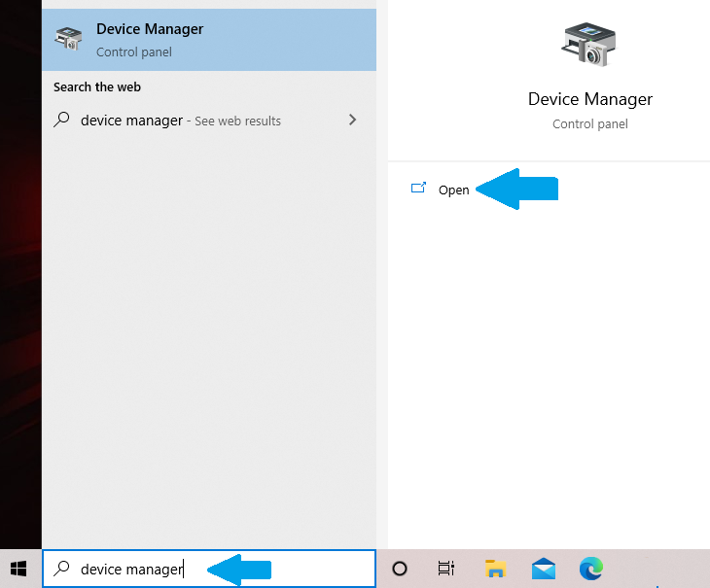Open Cortana from the taskbar
The height and width of the screenshot is (588, 710).
click(x=400, y=569)
